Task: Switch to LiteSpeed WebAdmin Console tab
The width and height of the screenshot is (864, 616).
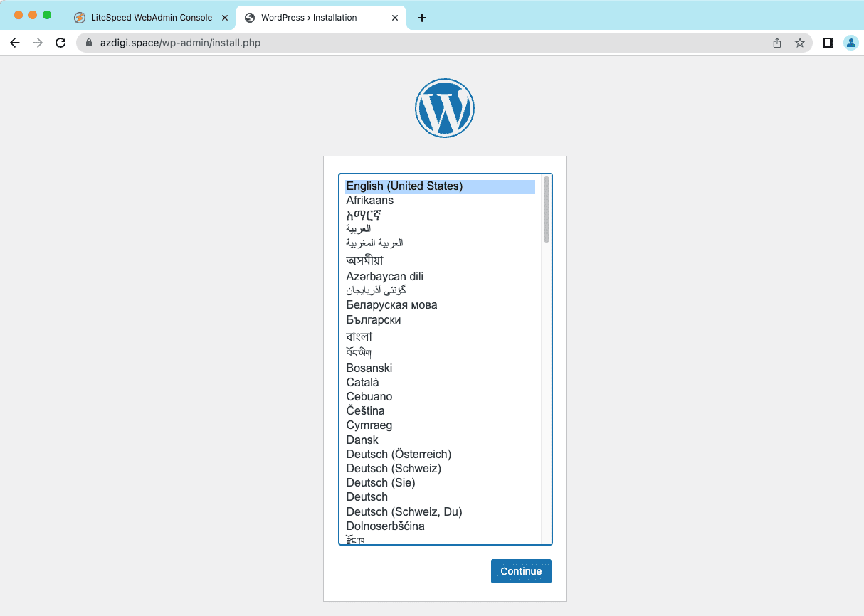Action: (x=151, y=18)
